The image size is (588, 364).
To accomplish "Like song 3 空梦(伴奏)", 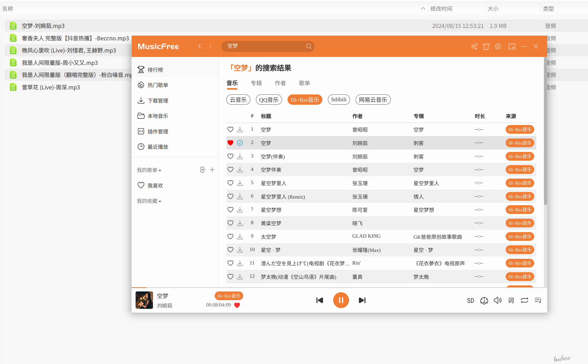I will coord(230,156).
